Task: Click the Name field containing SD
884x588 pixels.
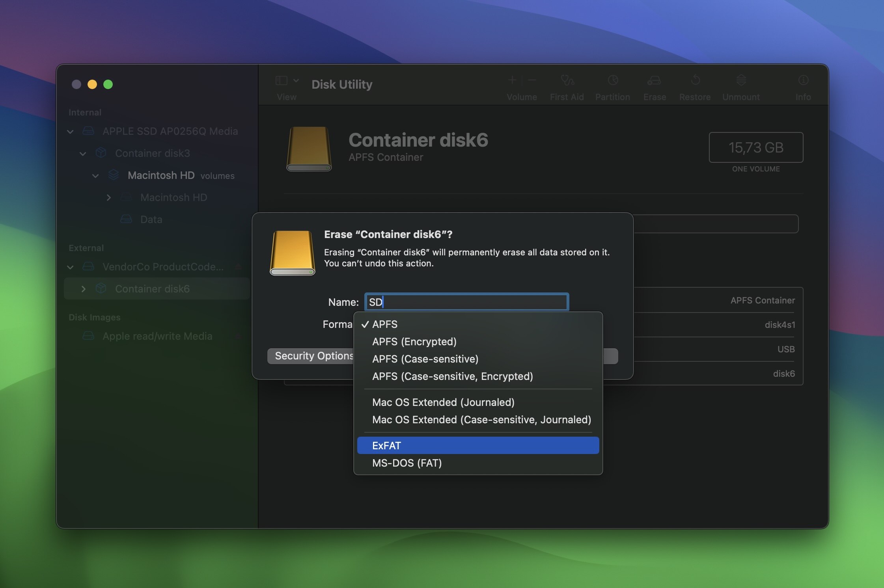Action: click(x=466, y=302)
